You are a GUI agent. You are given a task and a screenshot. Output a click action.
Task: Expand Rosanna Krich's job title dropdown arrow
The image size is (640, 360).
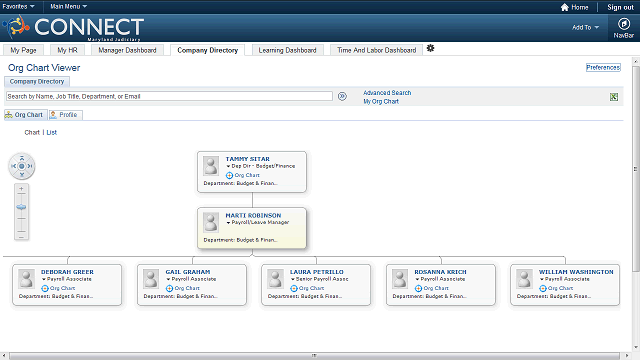pos(417,280)
